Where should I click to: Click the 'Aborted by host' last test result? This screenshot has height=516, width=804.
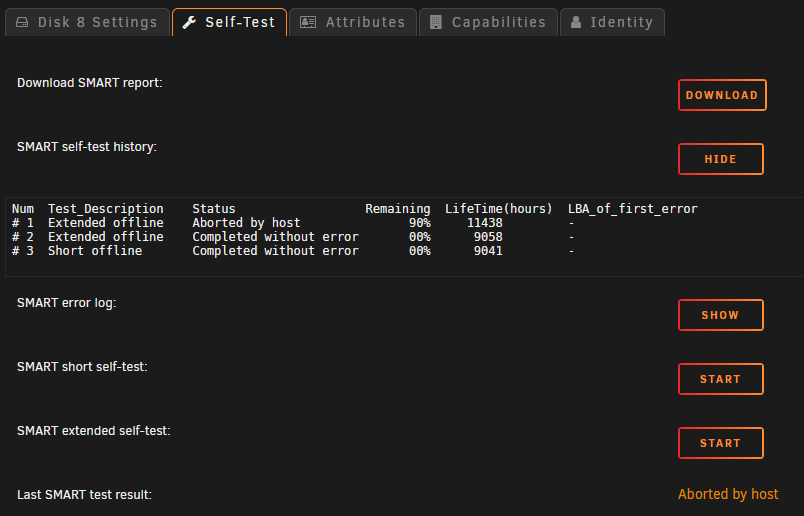[x=728, y=494]
